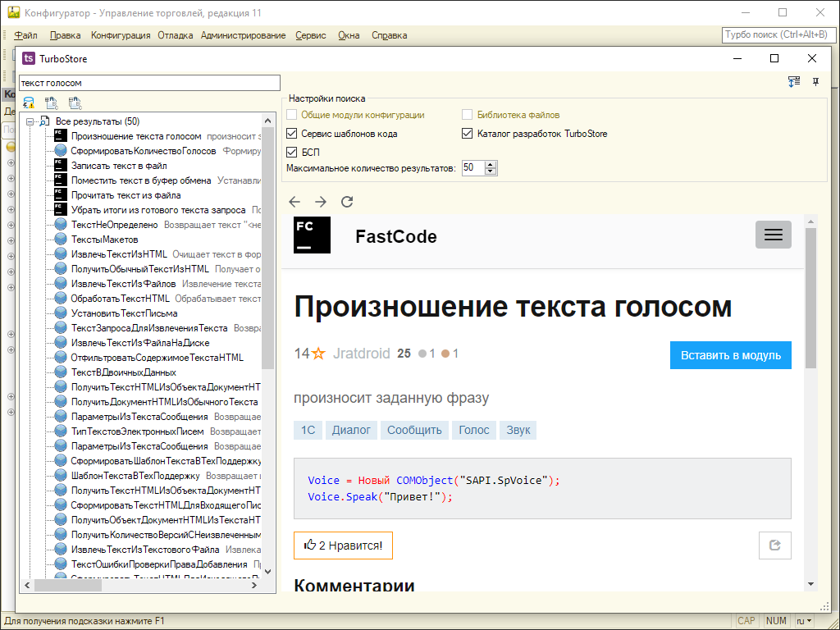Click the share icon next to the likes button
Image resolution: width=840 pixels, height=630 pixels.
coord(774,545)
